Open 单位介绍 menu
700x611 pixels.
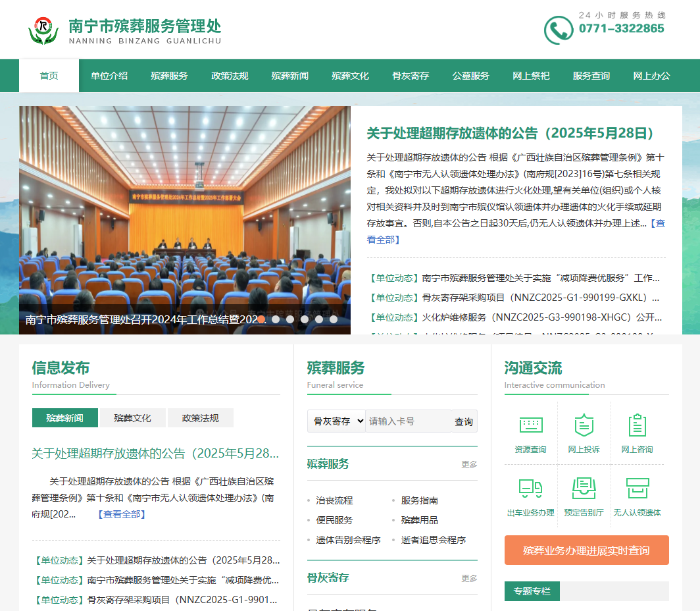[x=109, y=76]
